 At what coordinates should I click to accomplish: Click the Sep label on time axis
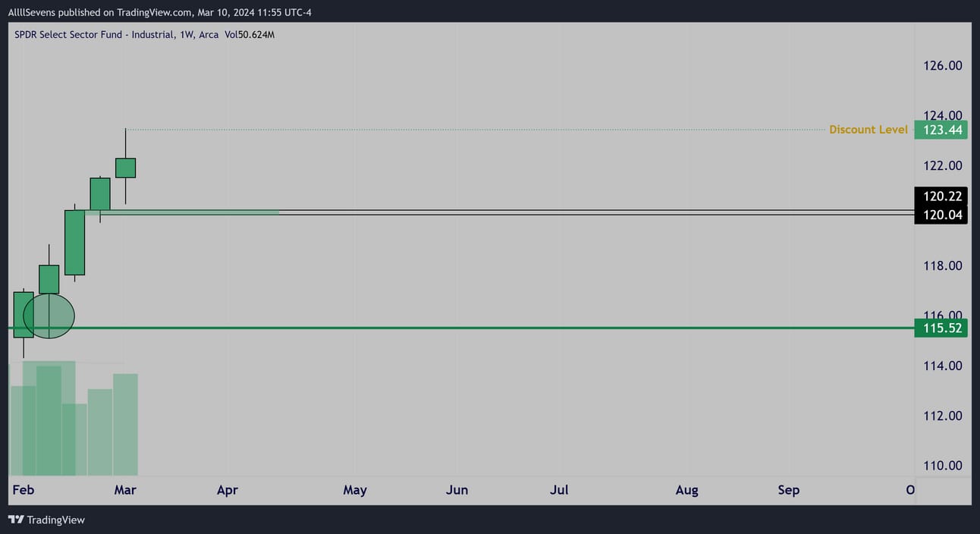pos(788,490)
